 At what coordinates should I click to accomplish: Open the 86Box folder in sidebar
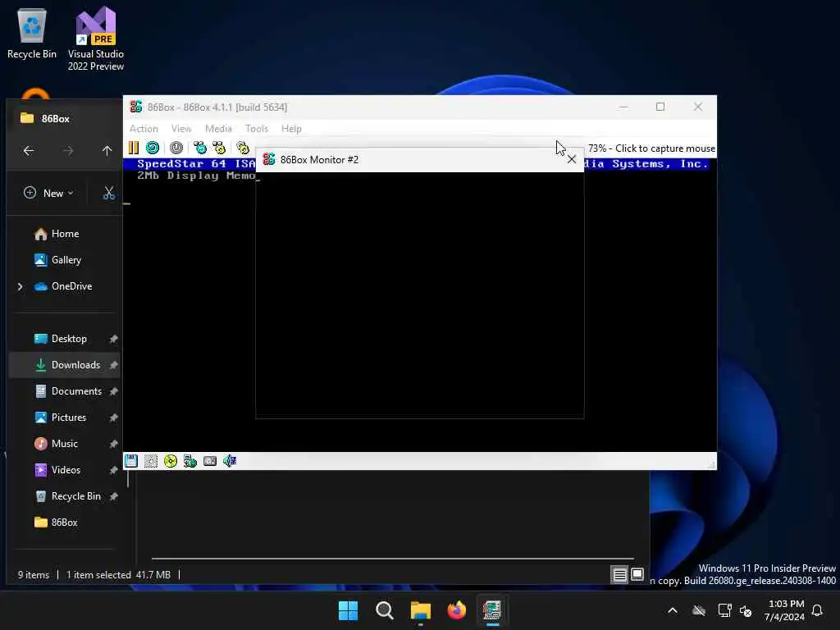(64, 523)
